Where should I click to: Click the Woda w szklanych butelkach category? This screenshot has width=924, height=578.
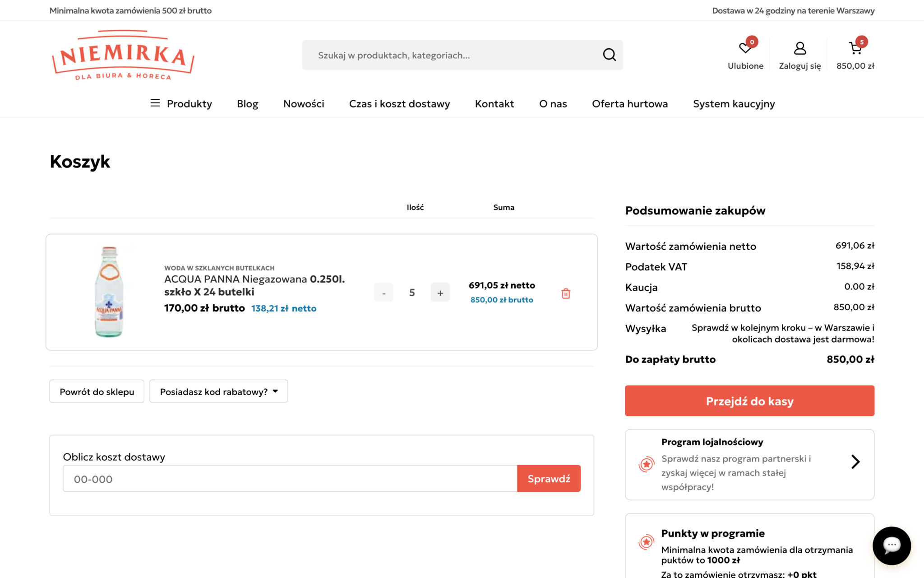[219, 268]
